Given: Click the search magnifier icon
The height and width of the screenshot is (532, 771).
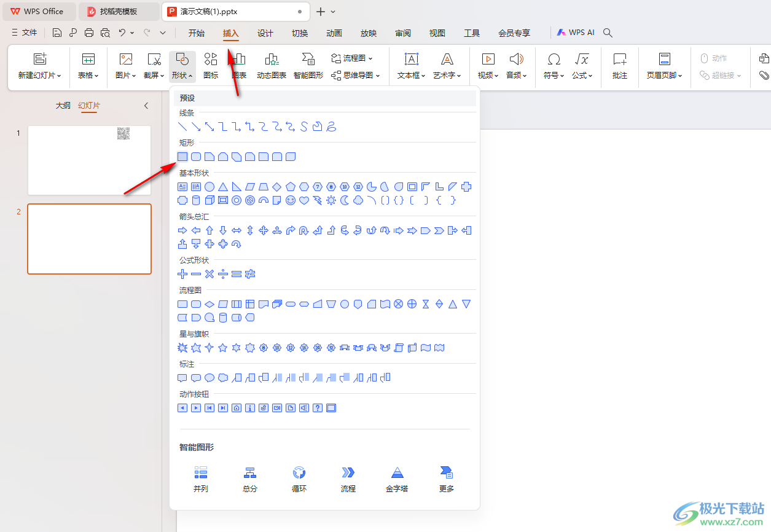Looking at the screenshot, I should 608,33.
